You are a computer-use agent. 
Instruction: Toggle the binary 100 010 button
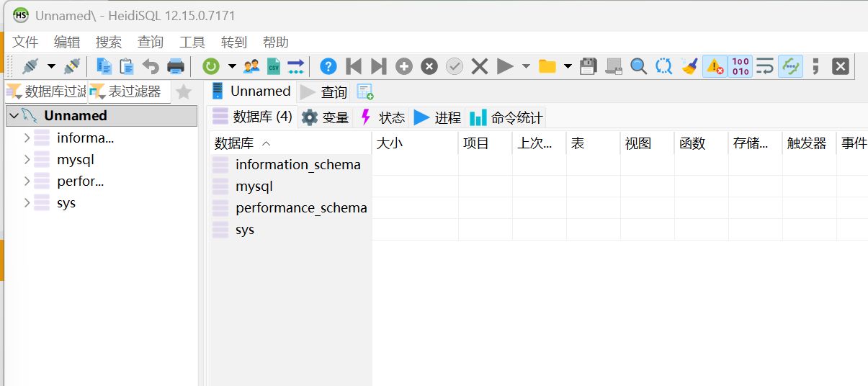tap(740, 66)
